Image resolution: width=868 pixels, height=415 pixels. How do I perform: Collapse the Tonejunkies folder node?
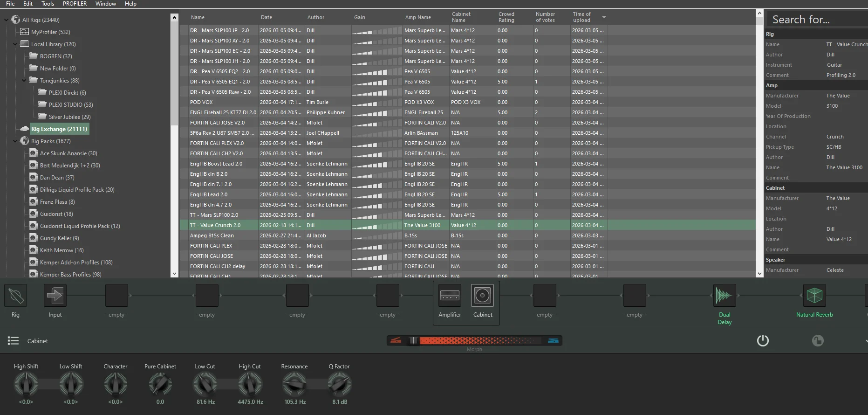[x=24, y=80]
